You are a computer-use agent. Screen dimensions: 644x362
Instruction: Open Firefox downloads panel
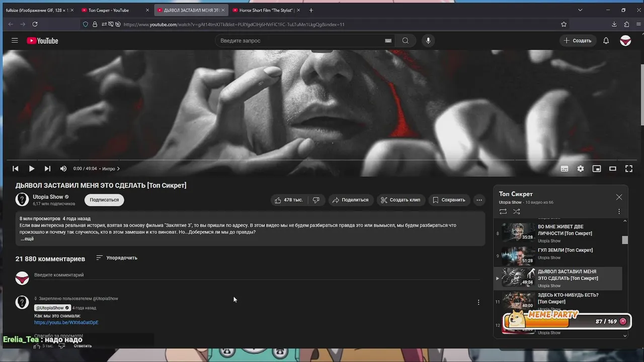click(x=614, y=24)
